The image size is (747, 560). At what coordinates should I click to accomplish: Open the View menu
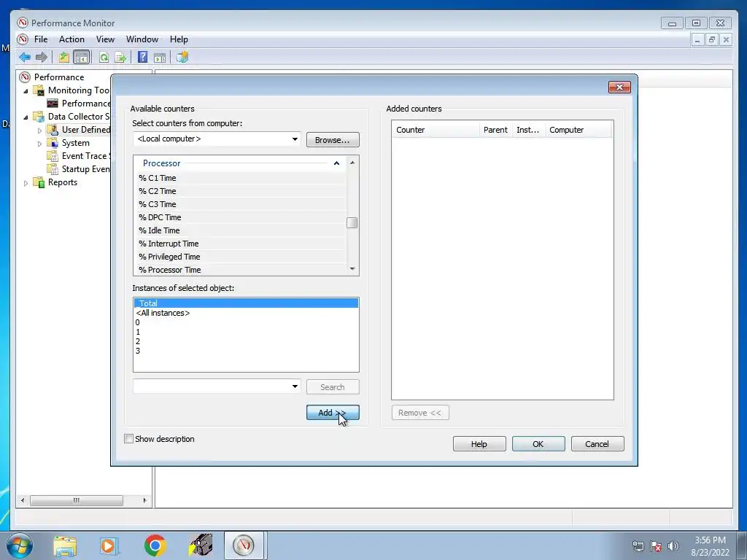(105, 39)
